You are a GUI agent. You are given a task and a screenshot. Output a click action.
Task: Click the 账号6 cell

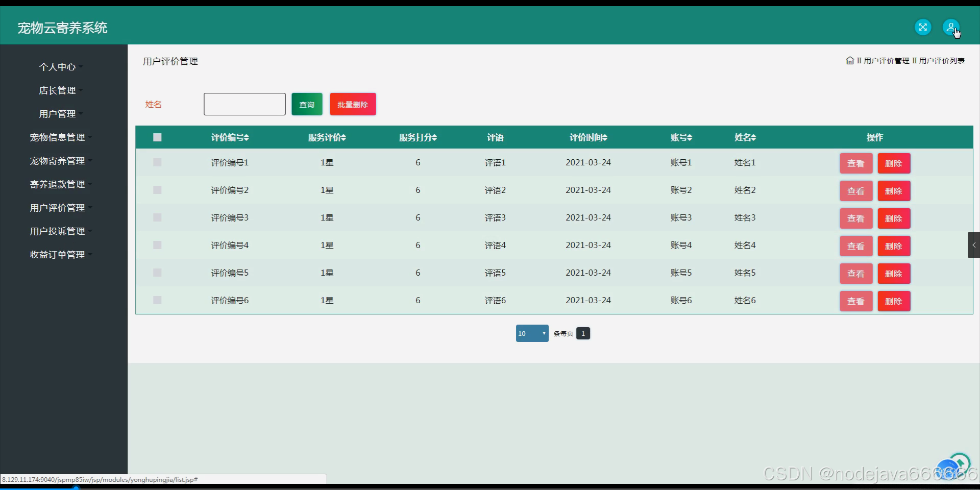click(x=681, y=300)
